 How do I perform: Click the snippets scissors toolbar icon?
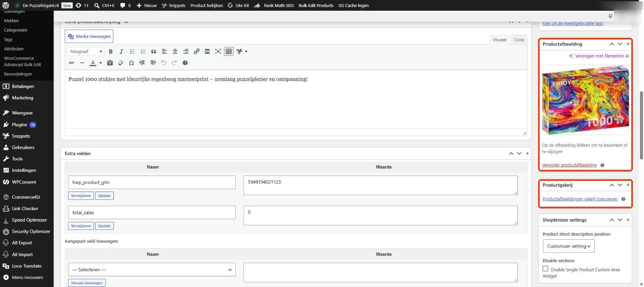240,51
